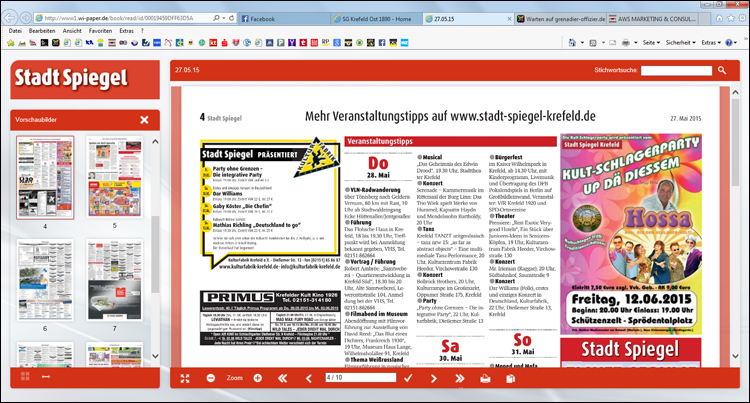Toggle fullscreen view in bottom toolbar
The image size is (750, 403).
tap(185, 379)
